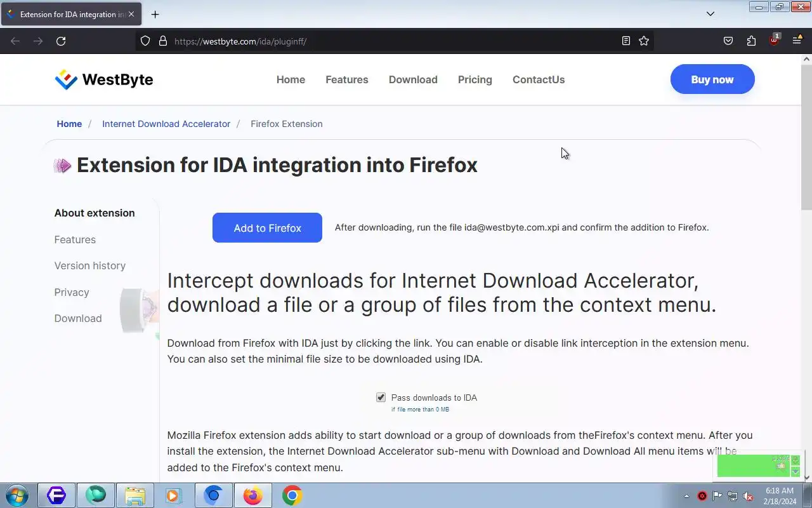Screen dimensions: 812x508
Task: Click the green download speed floating widget
Action: pyautogui.click(x=759, y=465)
